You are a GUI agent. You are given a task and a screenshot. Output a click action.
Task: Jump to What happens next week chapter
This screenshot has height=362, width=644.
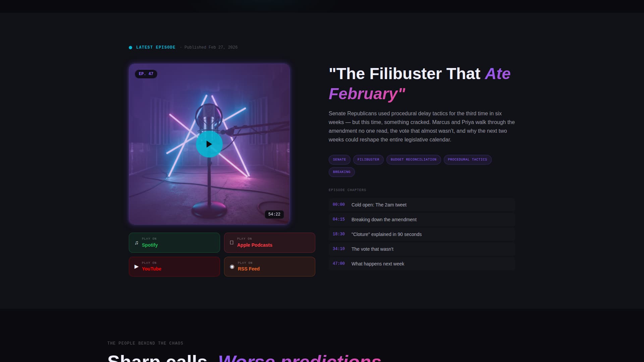pyautogui.click(x=422, y=264)
